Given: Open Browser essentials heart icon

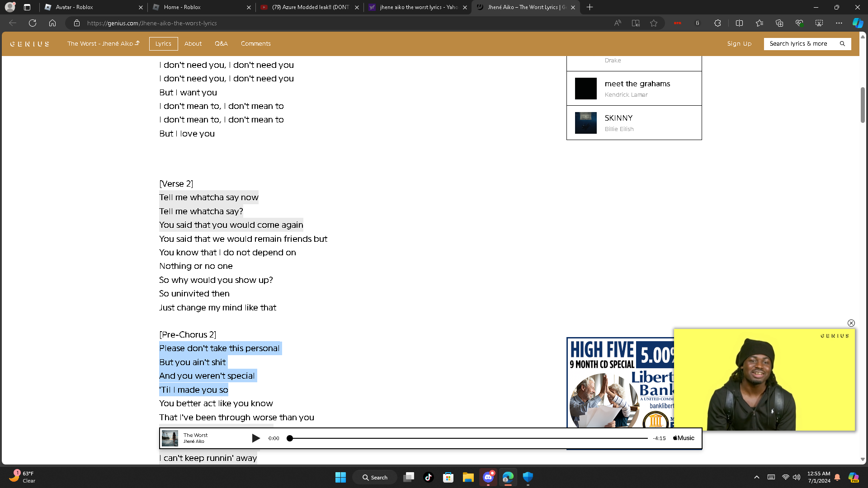Looking at the screenshot, I should (799, 23).
